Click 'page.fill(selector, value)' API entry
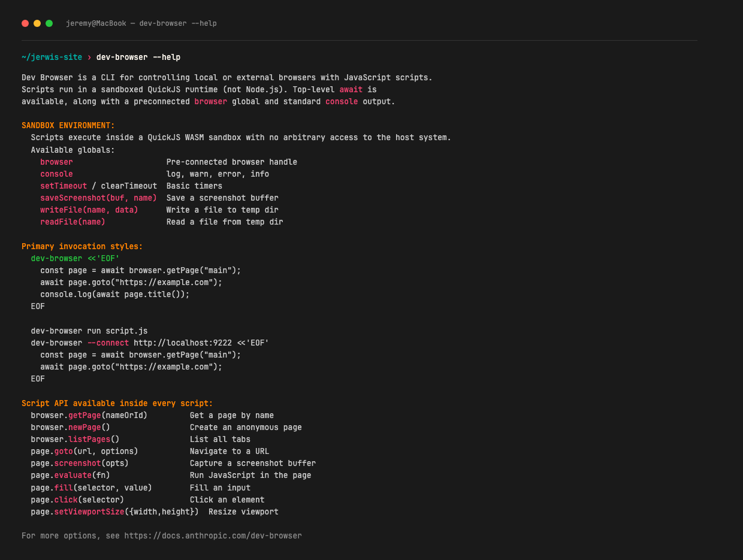The height and width of the screenshot is (560, 743). pos(92,488)
